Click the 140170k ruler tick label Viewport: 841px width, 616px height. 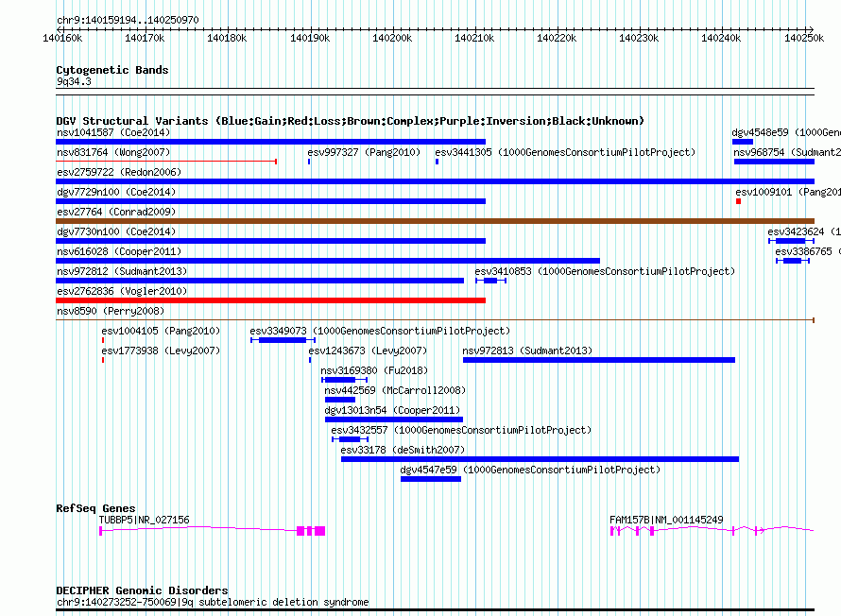[145, 38]
